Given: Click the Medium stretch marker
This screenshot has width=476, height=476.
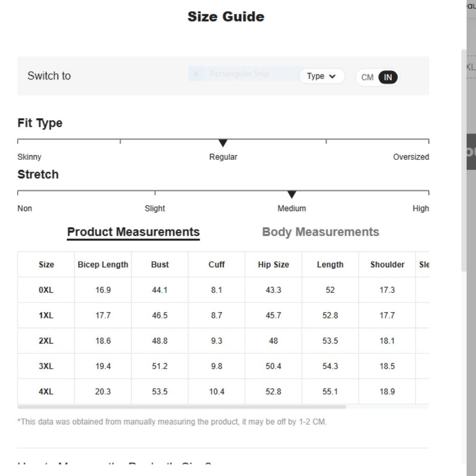Looking at the screenshot, I should pos(291,195).
